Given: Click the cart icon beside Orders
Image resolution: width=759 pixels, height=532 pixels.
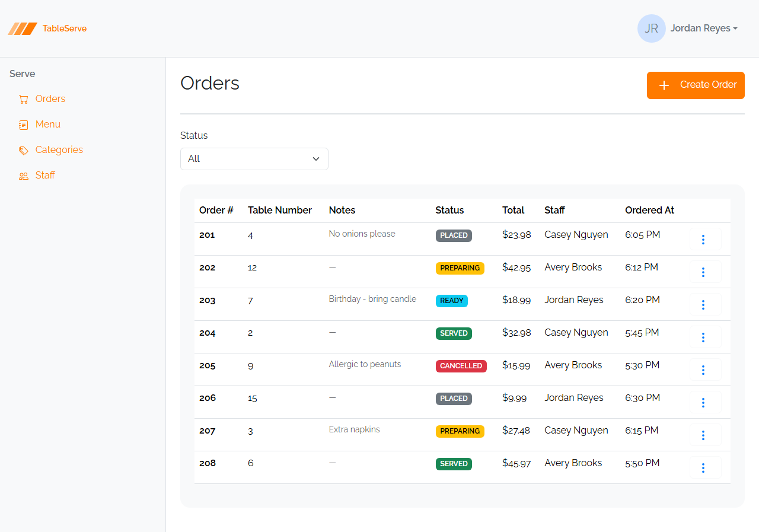Looking at the screenshot, I should [24, 99].
